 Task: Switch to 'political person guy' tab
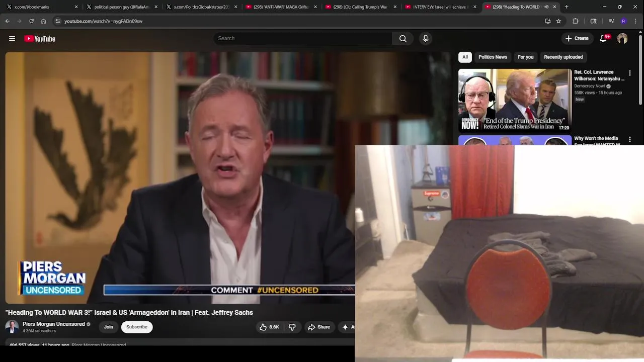[121, 7]
